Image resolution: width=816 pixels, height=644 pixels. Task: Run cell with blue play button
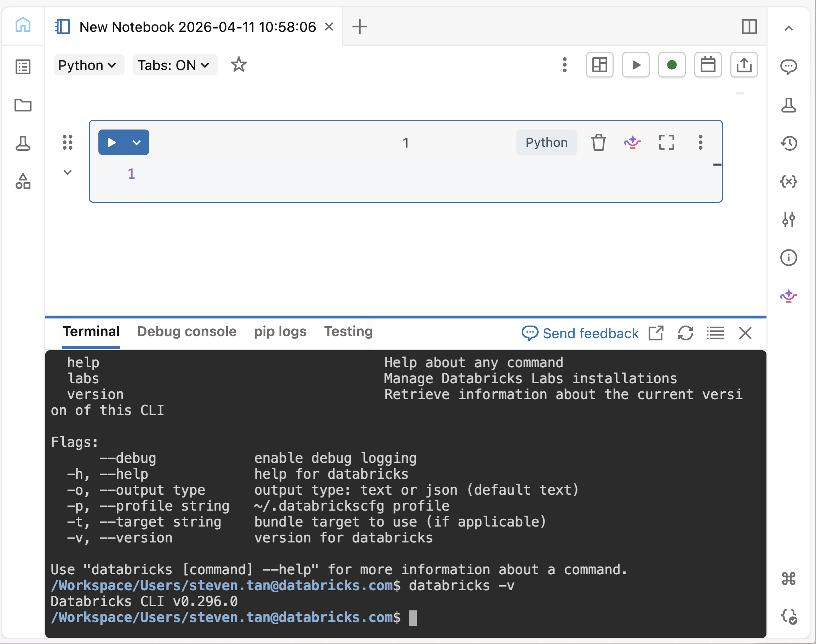click(111, 143)
